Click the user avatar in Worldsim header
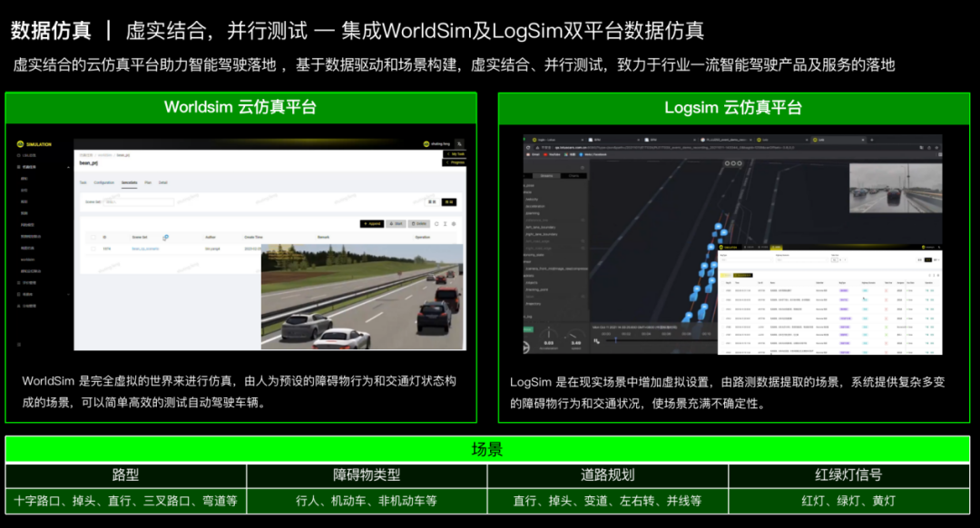980x528 pixels. (x=426, y=143)
